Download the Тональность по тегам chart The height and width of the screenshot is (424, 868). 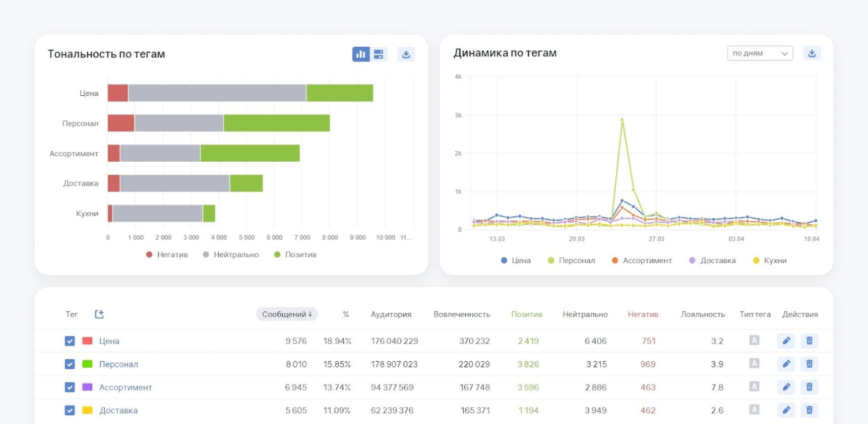[406, 54]
